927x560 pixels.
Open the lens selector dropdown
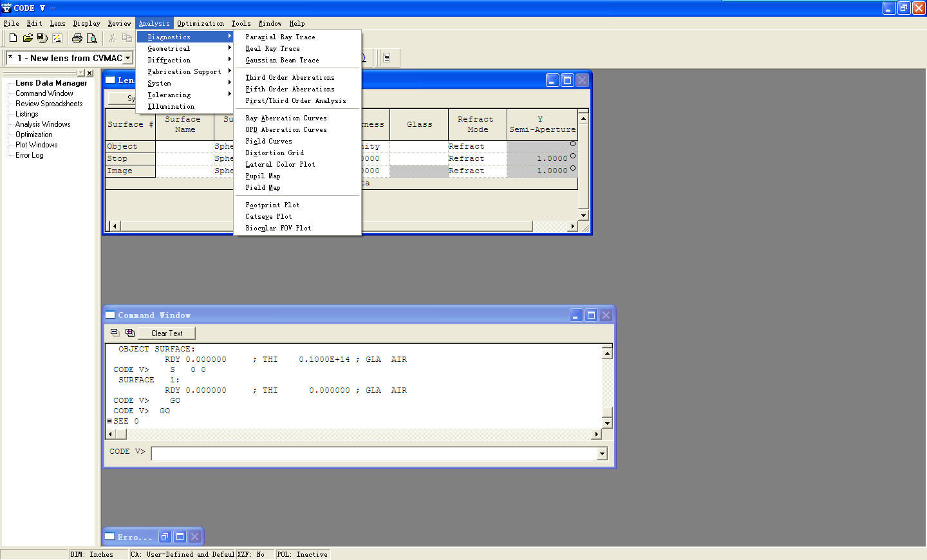click(x=127, y=58)
